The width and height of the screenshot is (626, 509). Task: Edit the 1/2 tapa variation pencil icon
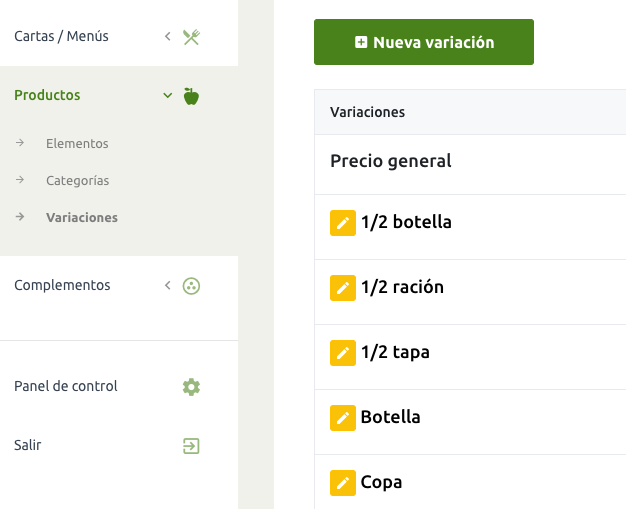pyautogui.click(x=343, y=353)
